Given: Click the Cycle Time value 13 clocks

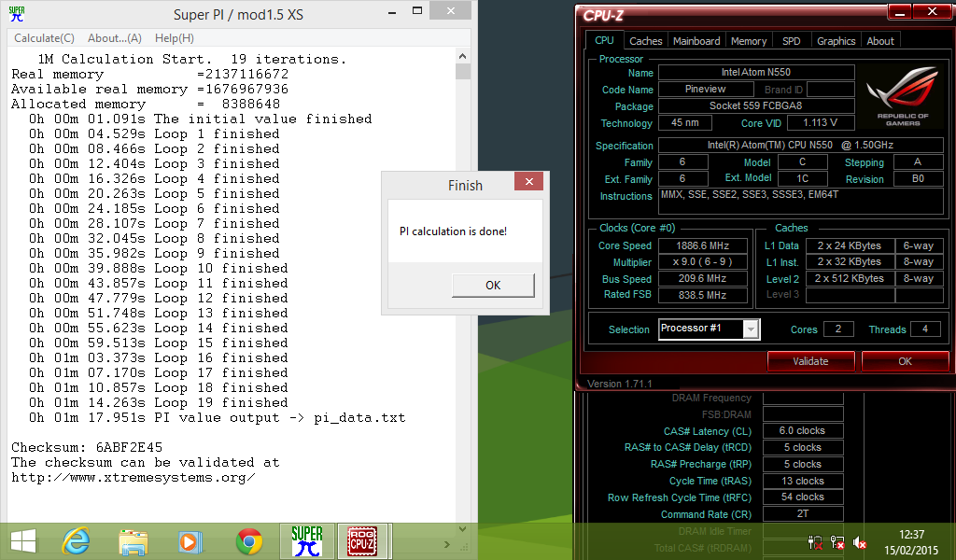Looking at the screenshot, I should (x=803, y=481).
